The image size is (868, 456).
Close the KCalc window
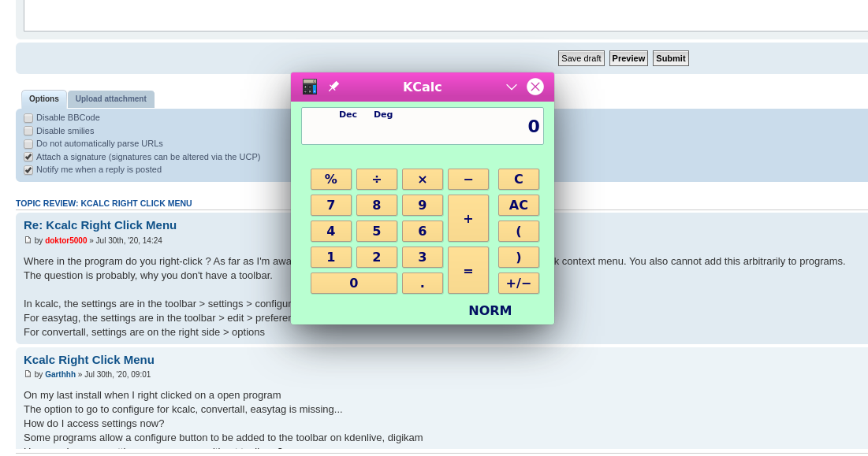pyautogui.click(x=535, y=87)
